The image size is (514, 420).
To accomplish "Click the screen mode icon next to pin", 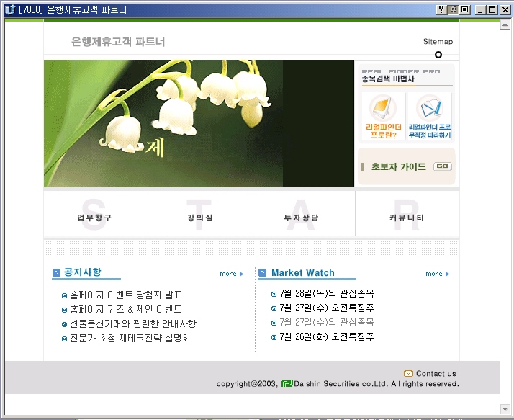I will 464,9.
